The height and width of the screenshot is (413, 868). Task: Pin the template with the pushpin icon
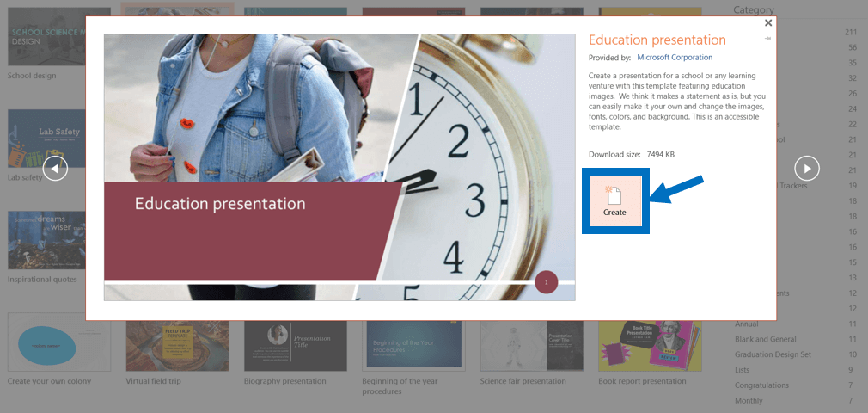point(767,38)
